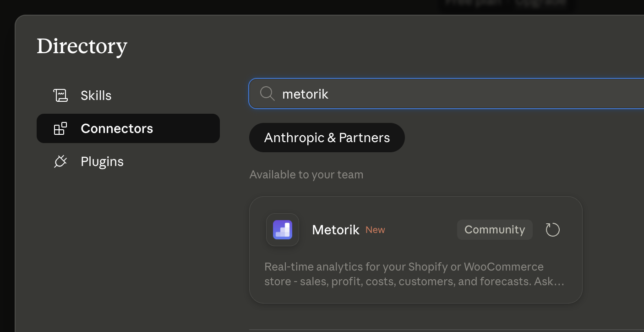Click the Available to your team heading
Image resolution: width=644 pixels, height=332 pixels.
(306, 175)
